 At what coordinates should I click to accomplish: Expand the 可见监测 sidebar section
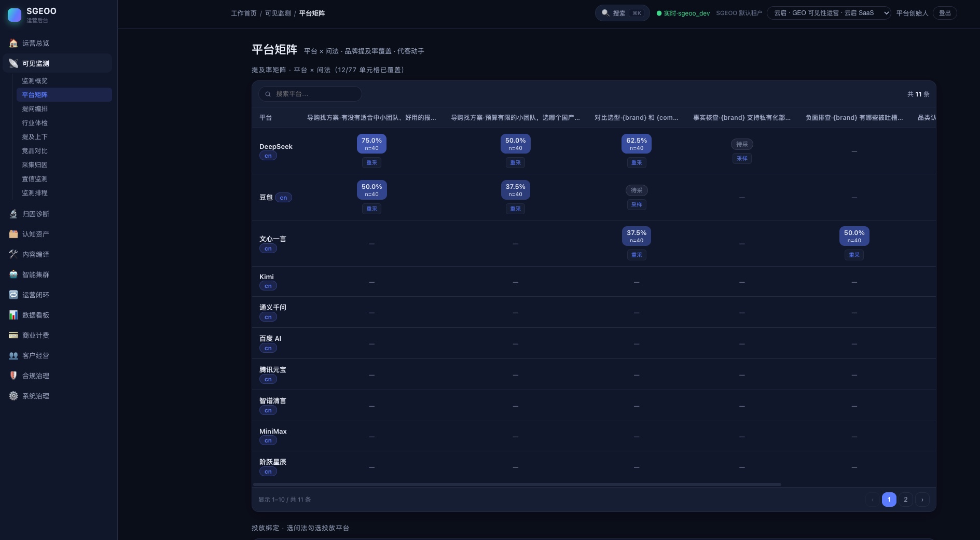click(57, 63)
